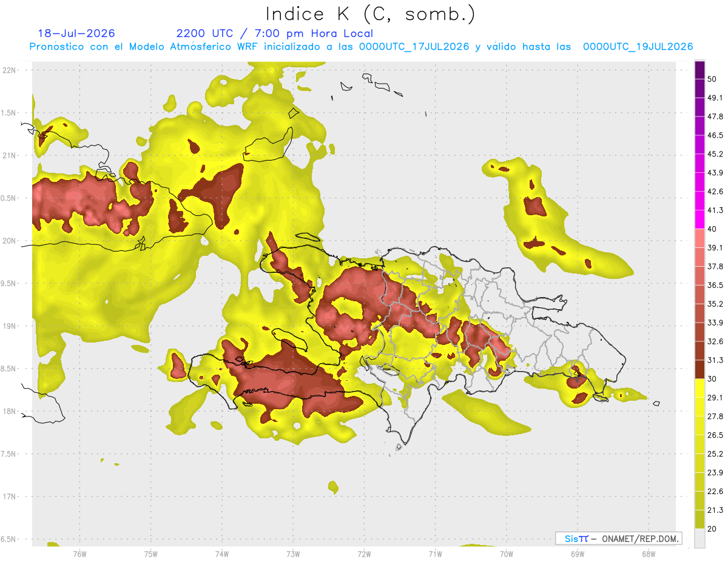Click the legend value "36.5"
The image size is (728, 562).
click(x=715, y=285)
